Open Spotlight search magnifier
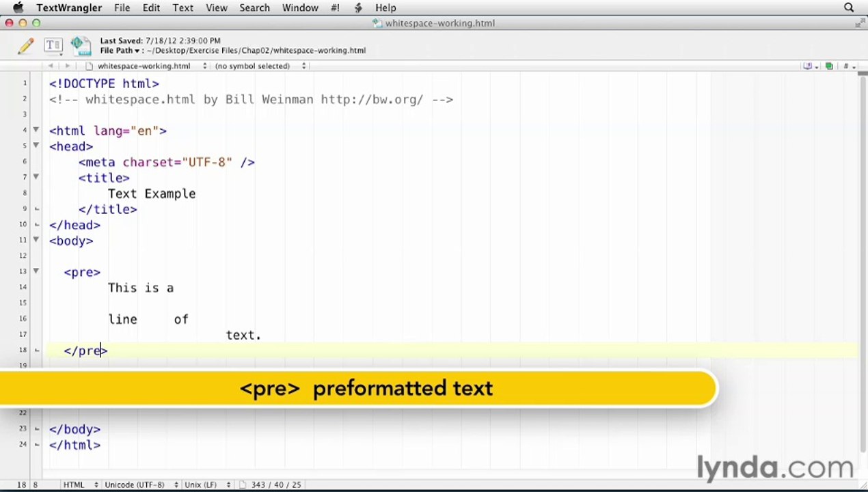868x492 pixels. pos(849,8)
